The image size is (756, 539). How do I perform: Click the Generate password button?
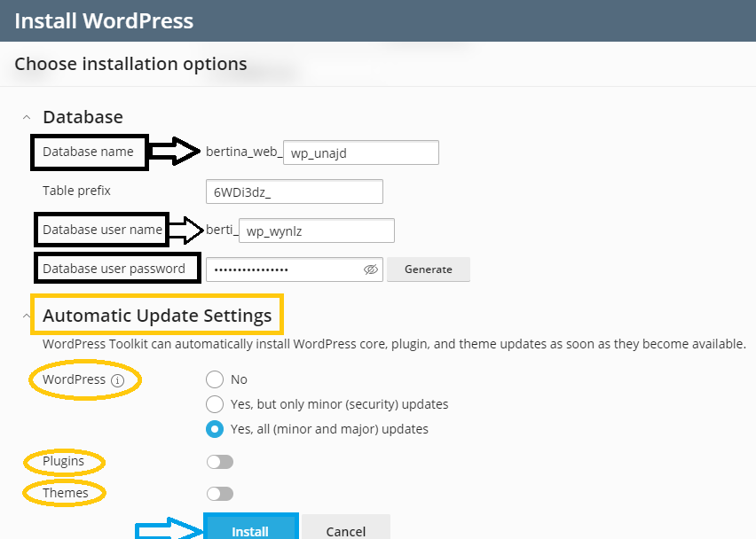tap(429, 269)
